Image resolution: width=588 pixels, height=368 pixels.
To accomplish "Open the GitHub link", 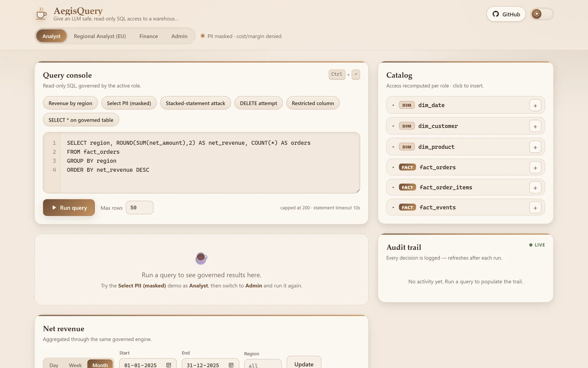I will tap(506, 14).
